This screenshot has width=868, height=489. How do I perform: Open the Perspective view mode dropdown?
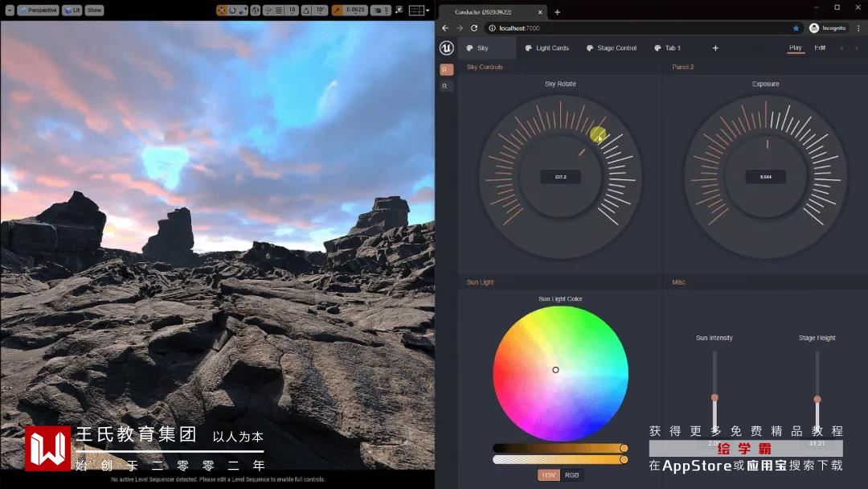pyautogui.click(x=39, y=10)
